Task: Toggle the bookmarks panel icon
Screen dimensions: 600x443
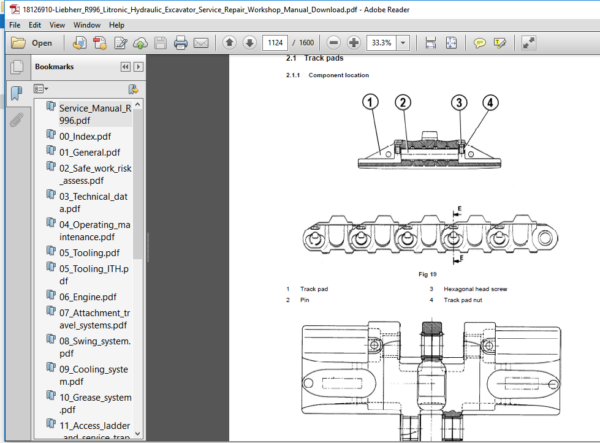Action: tap(16, 93)
